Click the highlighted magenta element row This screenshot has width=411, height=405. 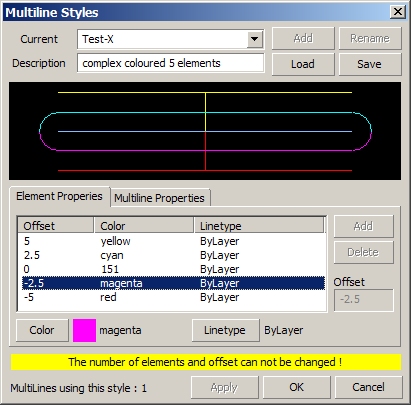[173, 283]
